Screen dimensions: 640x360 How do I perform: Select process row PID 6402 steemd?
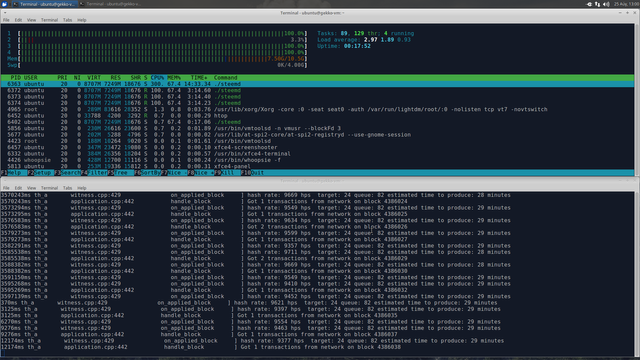[318, 122]
